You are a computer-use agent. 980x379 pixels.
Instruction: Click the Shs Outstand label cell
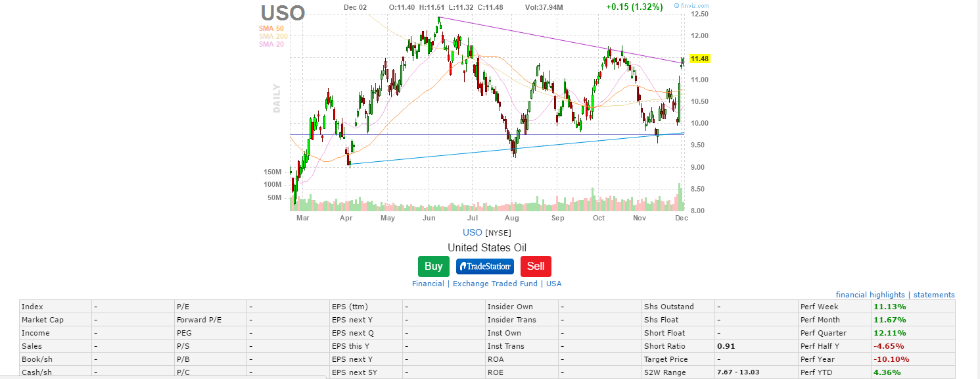[678, 307]
